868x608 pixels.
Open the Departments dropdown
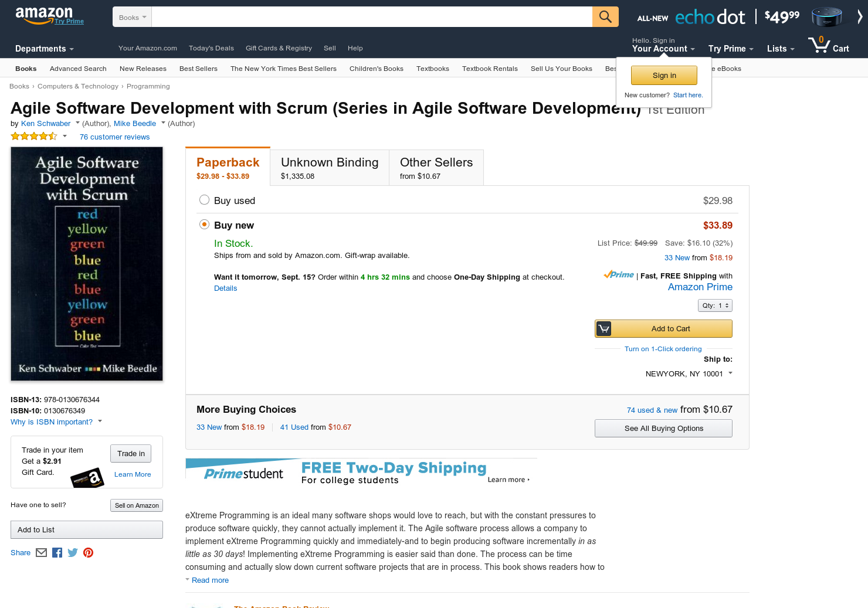pyautogui.click(x=44, y=49)
